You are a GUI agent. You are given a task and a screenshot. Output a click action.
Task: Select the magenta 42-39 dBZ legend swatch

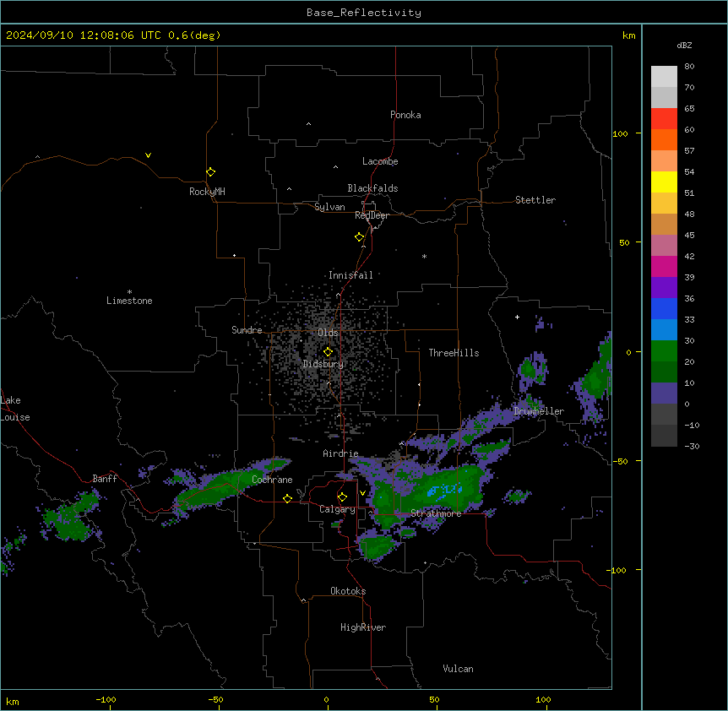tap(664, 266)
